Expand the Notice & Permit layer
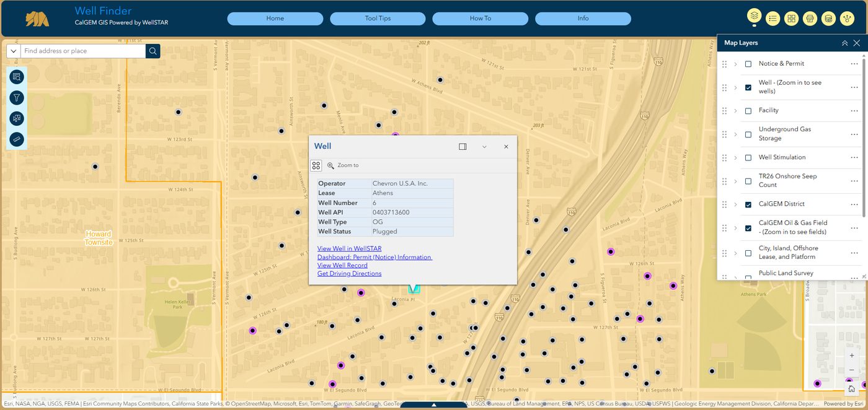The height and width of the screenshot is (410, 868). (x=736, y=64)
